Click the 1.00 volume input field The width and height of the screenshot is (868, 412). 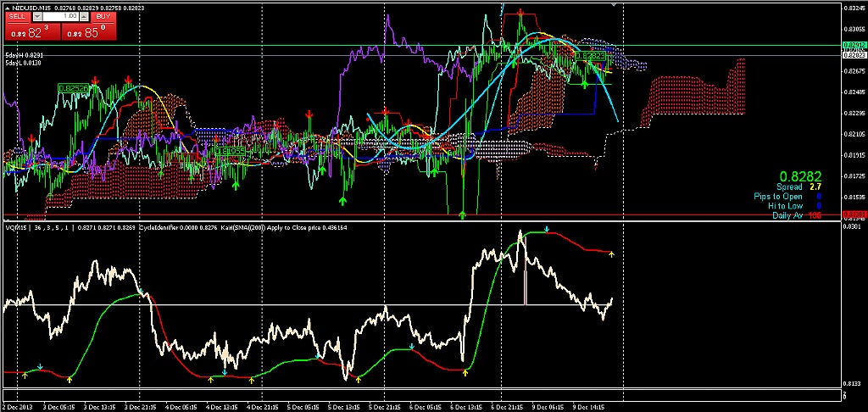[x=62, y=16]
